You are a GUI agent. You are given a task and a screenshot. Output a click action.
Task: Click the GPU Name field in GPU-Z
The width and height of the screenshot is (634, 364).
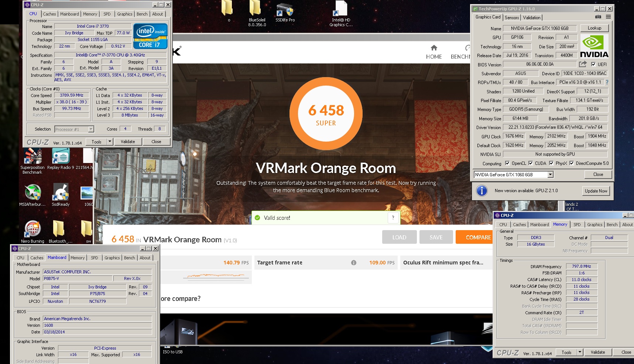pyautogui.click(x=539, y=28)
